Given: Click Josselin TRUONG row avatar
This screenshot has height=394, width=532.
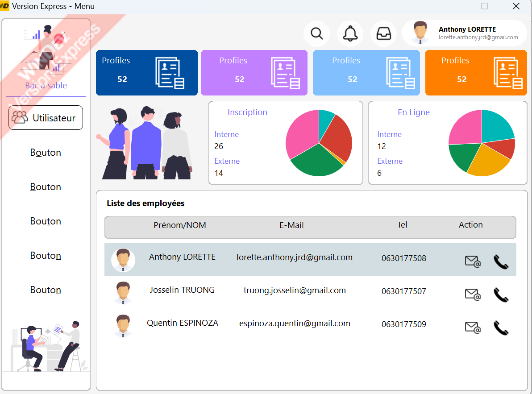Looking at the screenshot, I should pos(123,293).
